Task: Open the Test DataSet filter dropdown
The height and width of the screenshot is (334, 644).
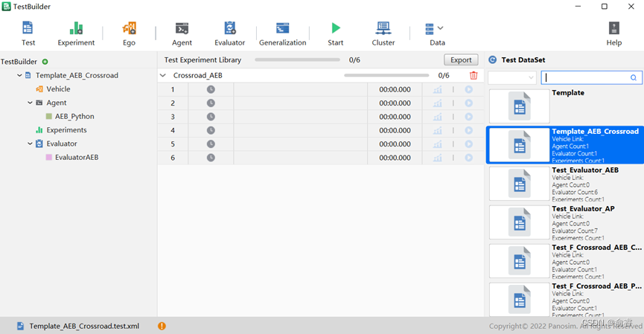Action: tap(512, 77)
